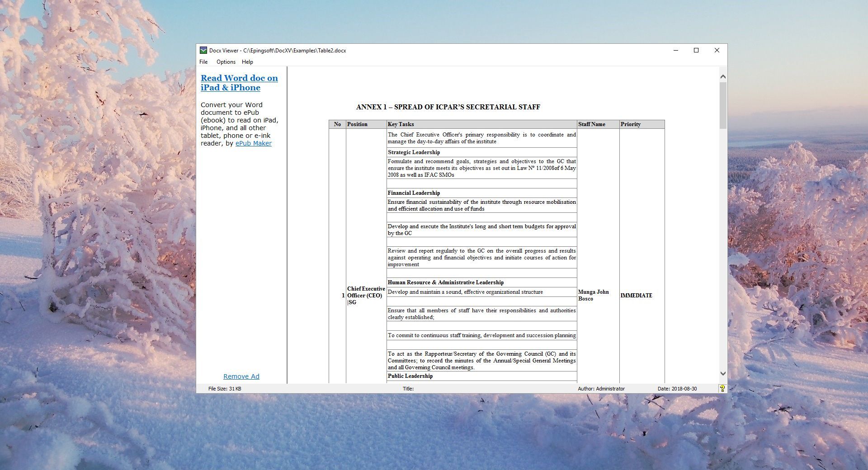This screenshot has width=868, height=470.
Task: Click the 'IMMEDIATE' priority cell
Action: [636, 296]
